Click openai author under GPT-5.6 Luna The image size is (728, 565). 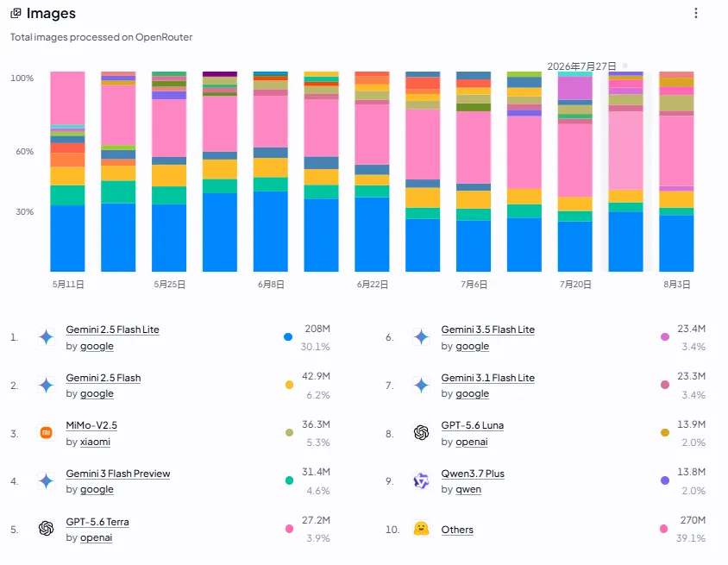coord(471,442)
